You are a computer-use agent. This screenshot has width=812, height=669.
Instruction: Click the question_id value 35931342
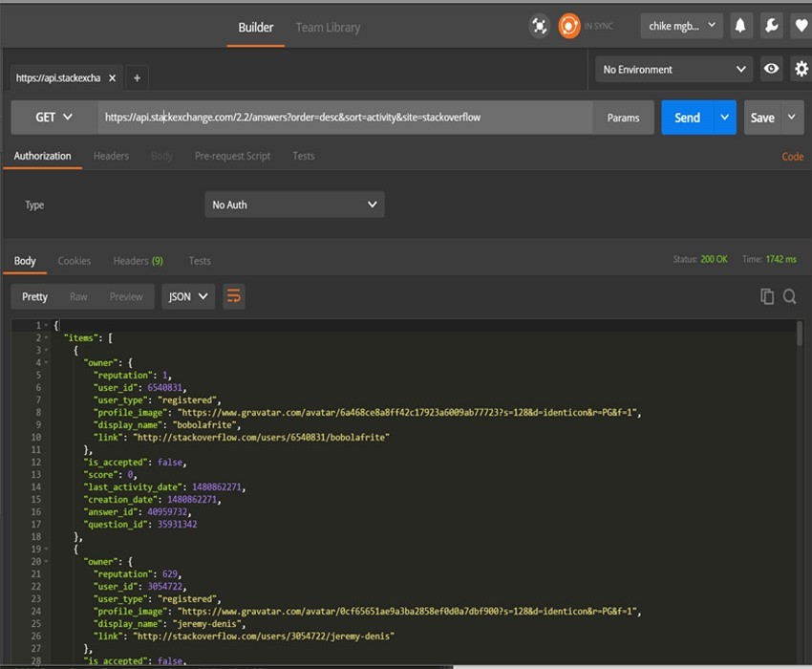coord(177,525)
